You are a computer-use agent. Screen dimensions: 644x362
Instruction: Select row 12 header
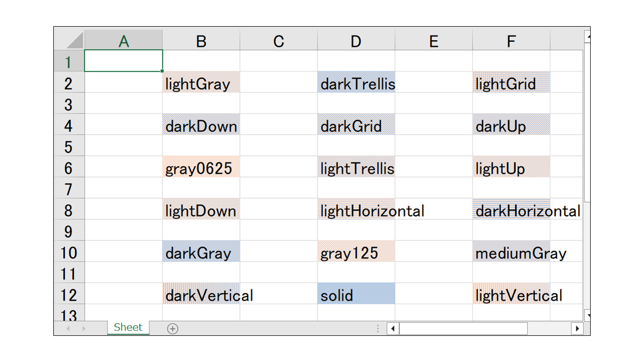click(x=69, y=294)
